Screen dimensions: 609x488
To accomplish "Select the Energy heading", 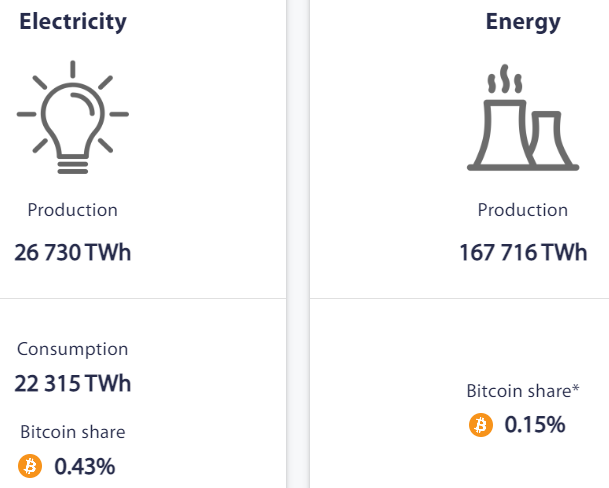I will (x=522, y=22).
